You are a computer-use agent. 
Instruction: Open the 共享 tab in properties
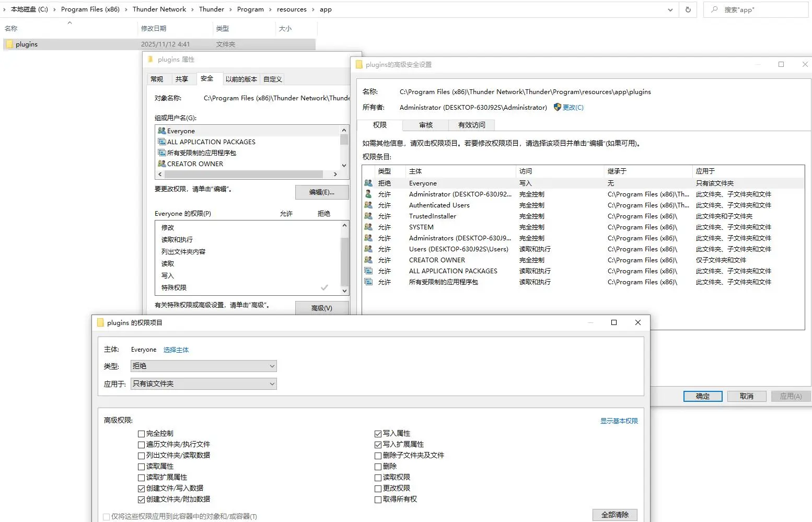tap(181, 79)
